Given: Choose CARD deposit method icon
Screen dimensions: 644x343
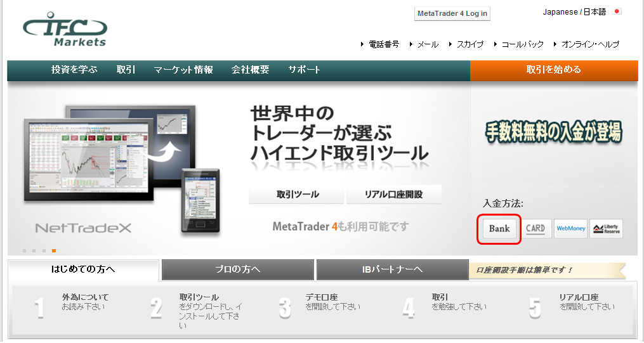Looking at the screenshot, I should pos(535,228).
